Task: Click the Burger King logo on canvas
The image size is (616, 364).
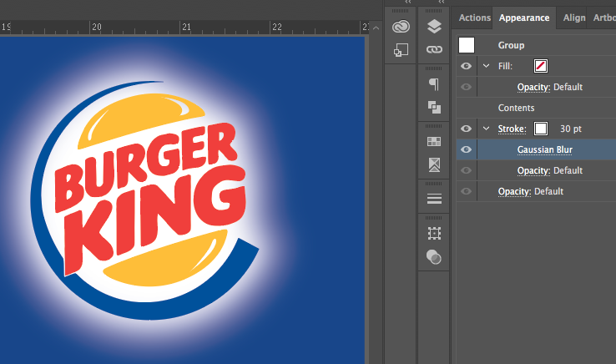Action: click(x=144, y=200)
